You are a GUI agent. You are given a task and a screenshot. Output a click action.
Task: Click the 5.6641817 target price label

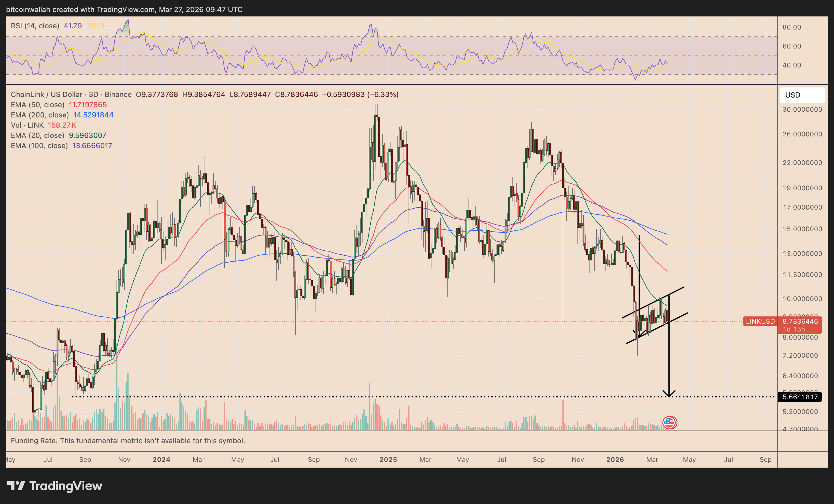pyautogui.click(x=799, y=397)
